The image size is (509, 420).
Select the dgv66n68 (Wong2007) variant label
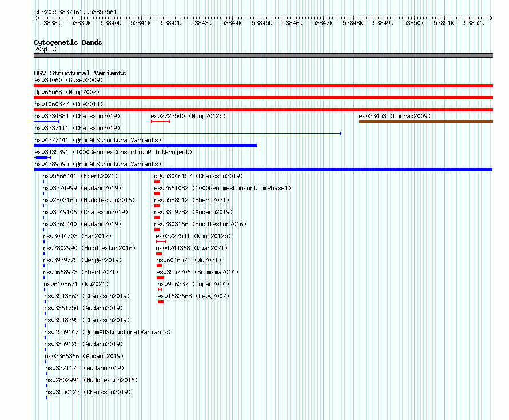[x=67, y=92]
